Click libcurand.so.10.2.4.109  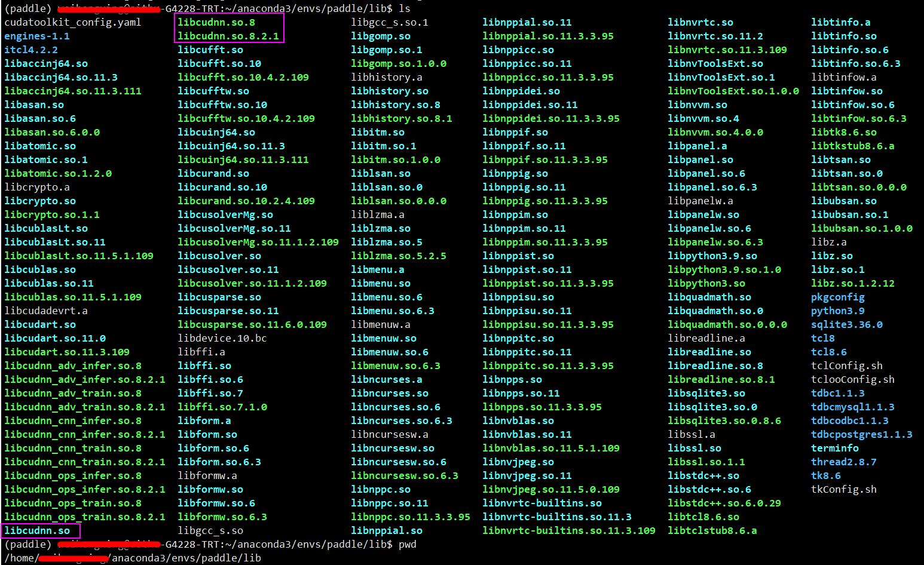pyautogui.click(x=246, y=201)
